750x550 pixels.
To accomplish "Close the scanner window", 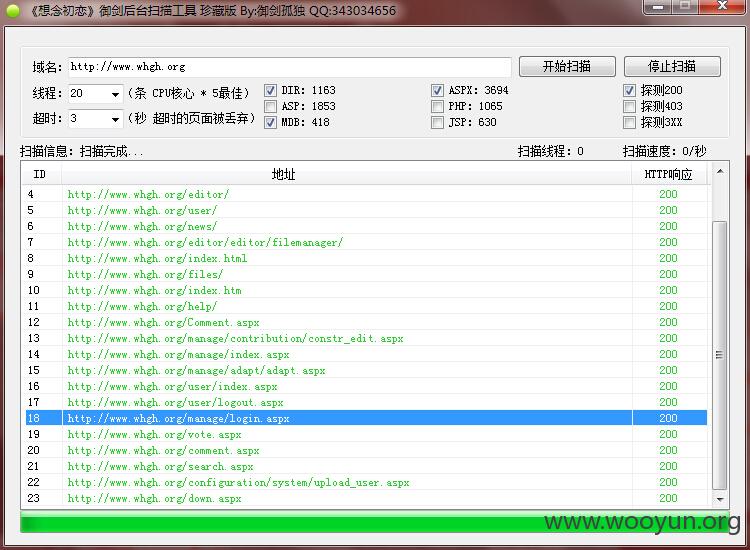I will pos(722,7).
